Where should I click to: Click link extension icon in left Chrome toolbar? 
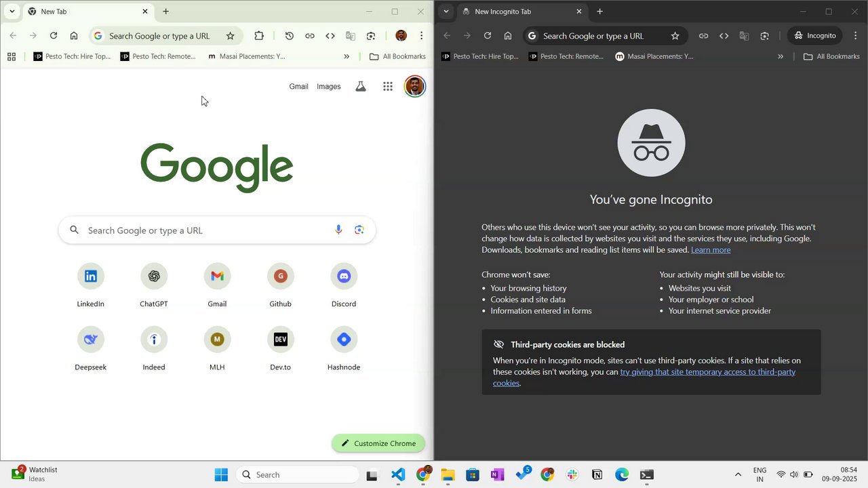(x=309, y=36)
